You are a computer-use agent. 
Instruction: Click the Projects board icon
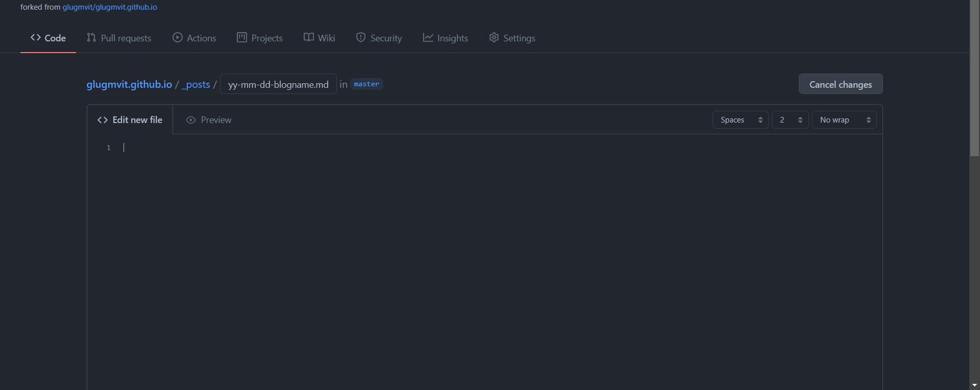point(242,37)
